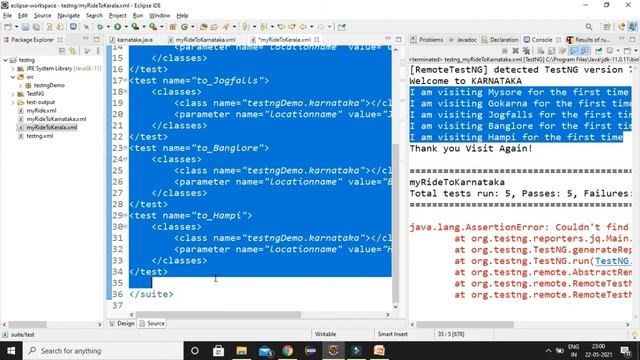Click the taskbar search box
Screen dimensions: 640x360
104,351
